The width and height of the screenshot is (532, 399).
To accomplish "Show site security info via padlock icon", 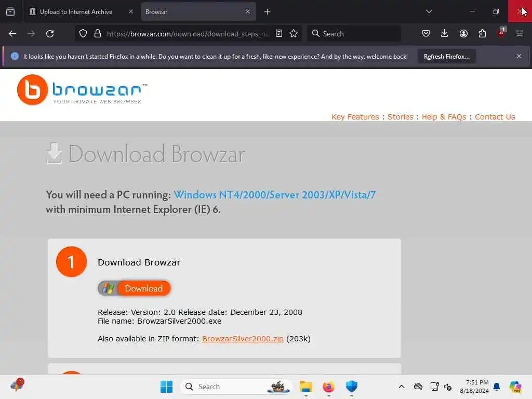I will [98, 34].
